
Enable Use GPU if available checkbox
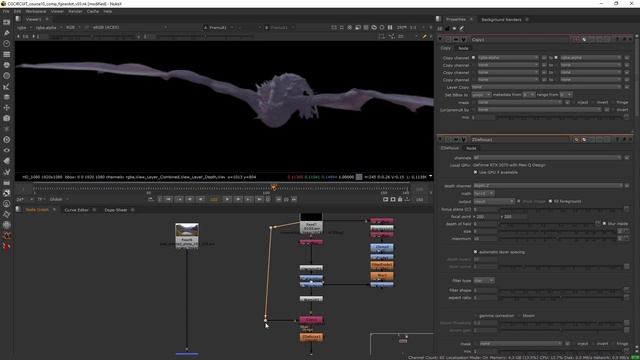click(475, 172)
